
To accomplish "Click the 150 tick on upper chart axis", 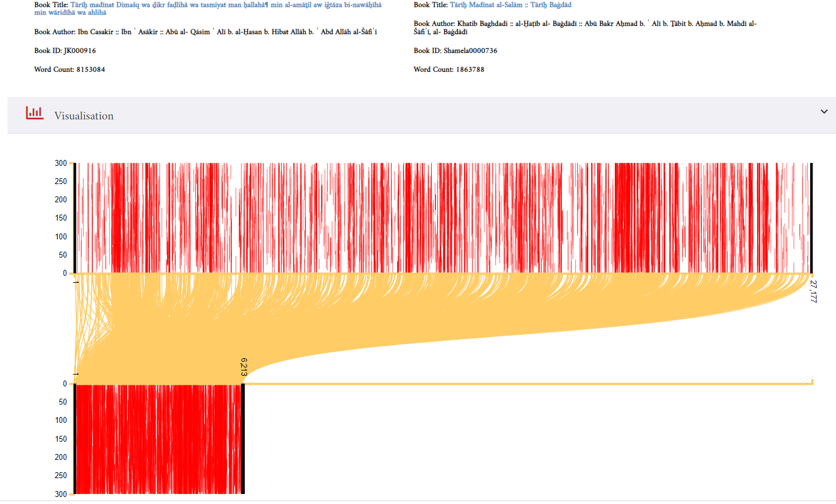I will point(61,218).
